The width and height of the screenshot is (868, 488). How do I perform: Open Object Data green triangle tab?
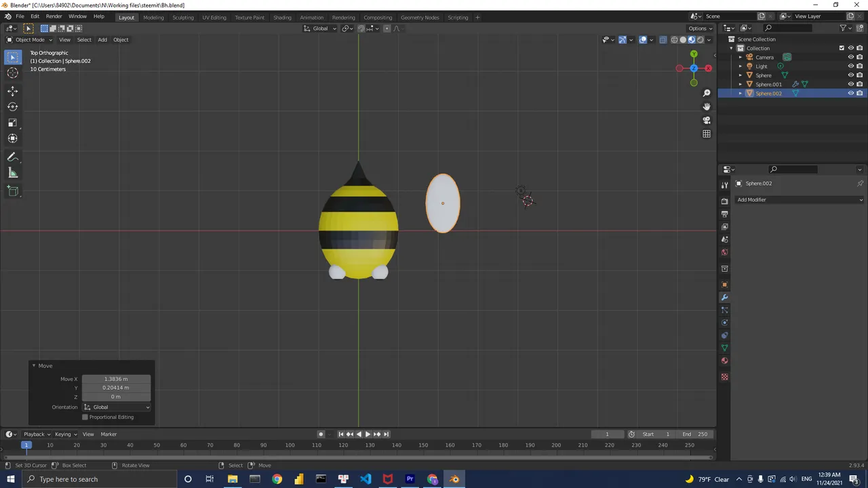724,348
